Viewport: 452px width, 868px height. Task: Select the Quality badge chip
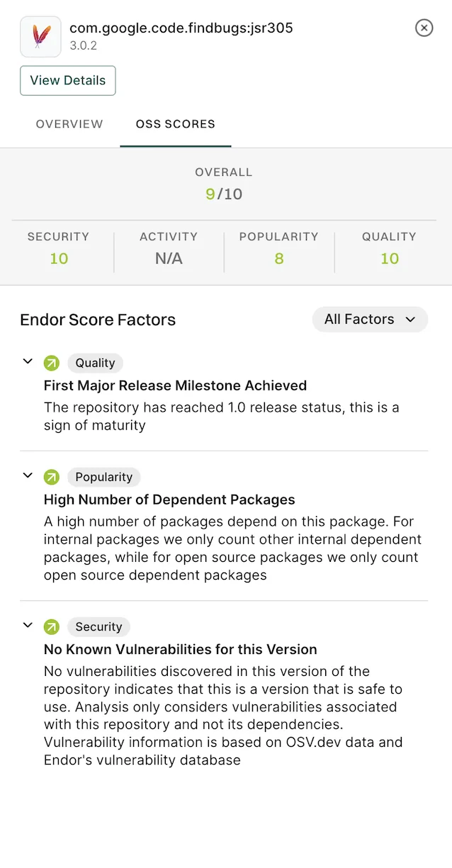(x=95, y=363)
